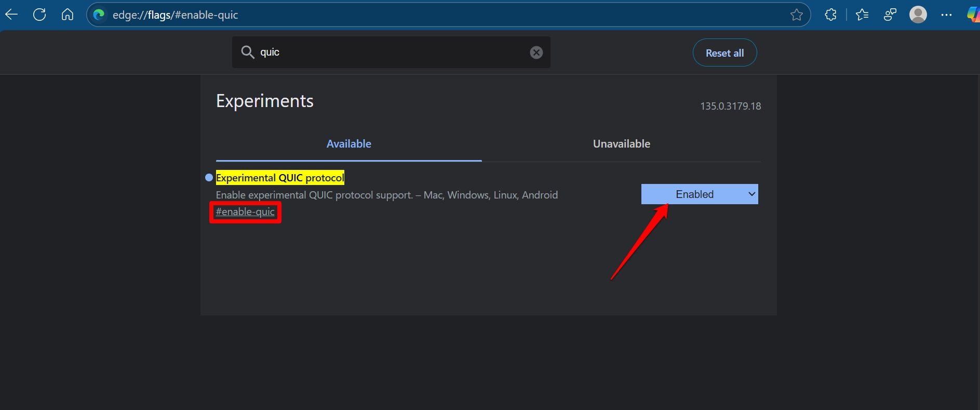This screenshot has width=980, height=410.
Task: Click the flags search field containing quic
Action: [x=391, y=52]
